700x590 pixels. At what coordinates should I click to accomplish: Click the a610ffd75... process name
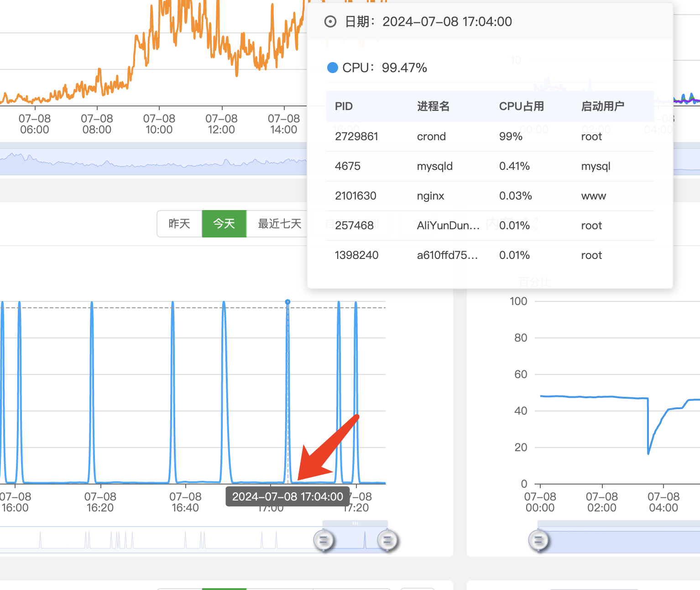point(447,255)
